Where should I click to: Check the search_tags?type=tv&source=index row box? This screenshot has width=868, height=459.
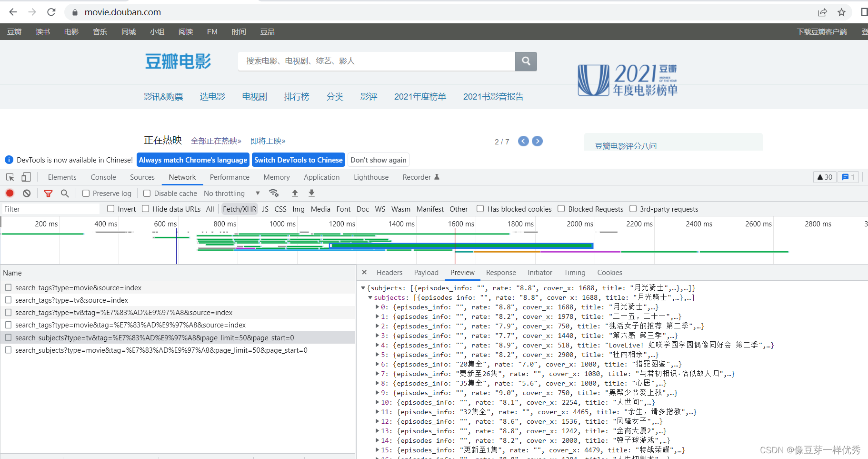pyautogui.click(x=9, y=300)
